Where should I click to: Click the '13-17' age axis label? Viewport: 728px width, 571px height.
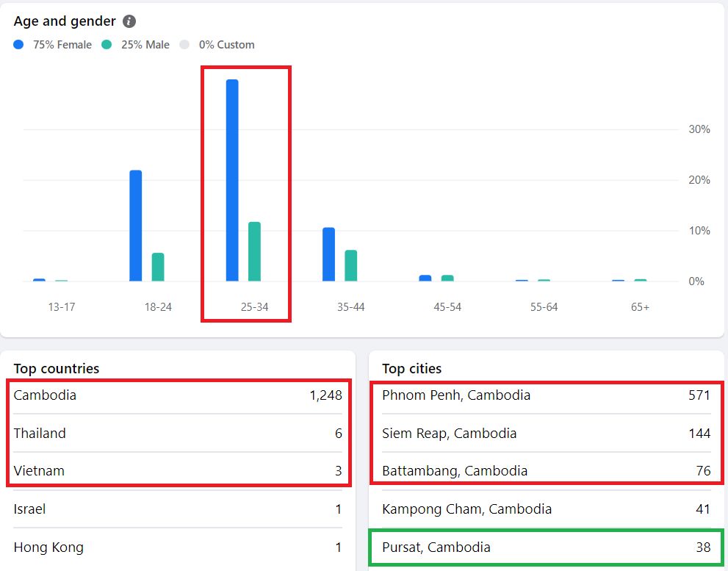pos(61,307)
